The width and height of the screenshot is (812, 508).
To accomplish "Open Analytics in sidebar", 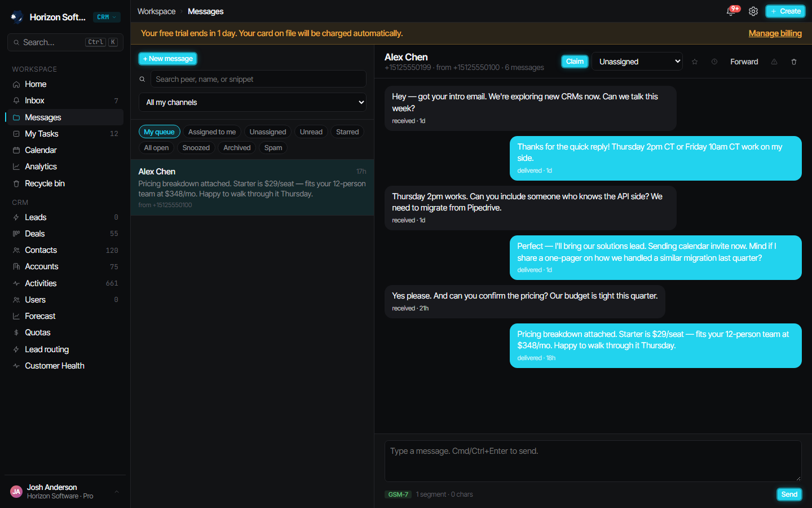I will pyautogui.click(x=65, y=167).
